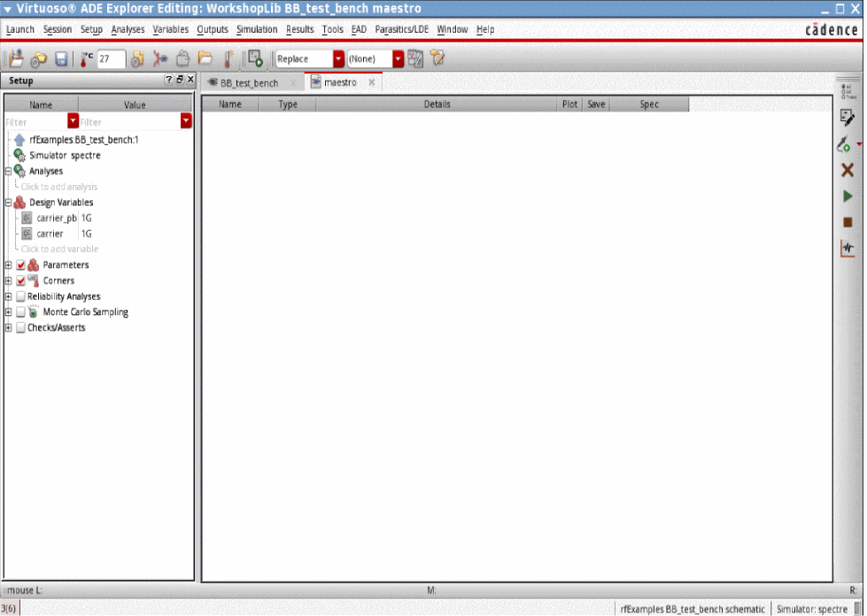Click the yellow notepad with pencil toolbar icon
Viewport: 867px width, 616px height.
pos(437,58)
